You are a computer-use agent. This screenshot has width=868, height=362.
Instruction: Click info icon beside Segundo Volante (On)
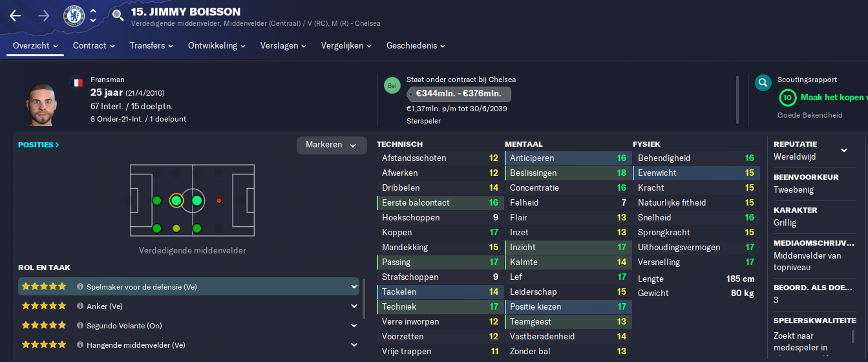[81, 326]
